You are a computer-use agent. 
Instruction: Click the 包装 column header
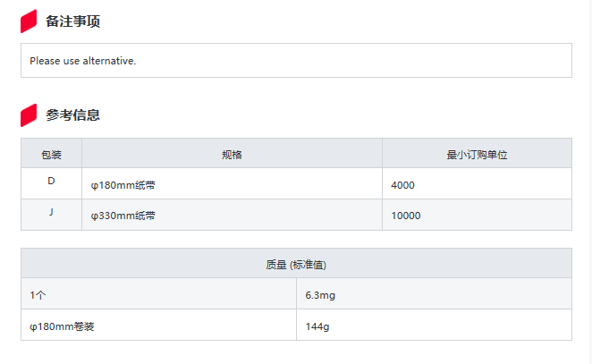[x=51, y=155]
